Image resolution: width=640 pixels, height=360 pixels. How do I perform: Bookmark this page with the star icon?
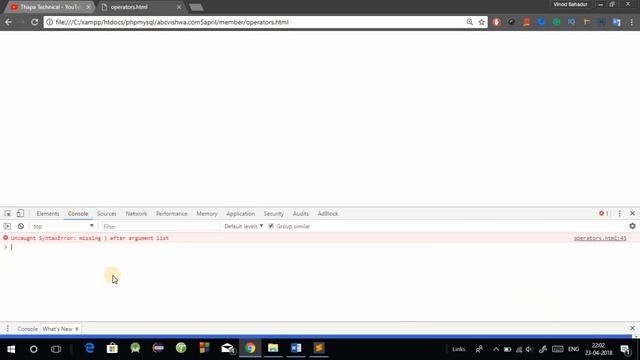(x=482, y=22)
